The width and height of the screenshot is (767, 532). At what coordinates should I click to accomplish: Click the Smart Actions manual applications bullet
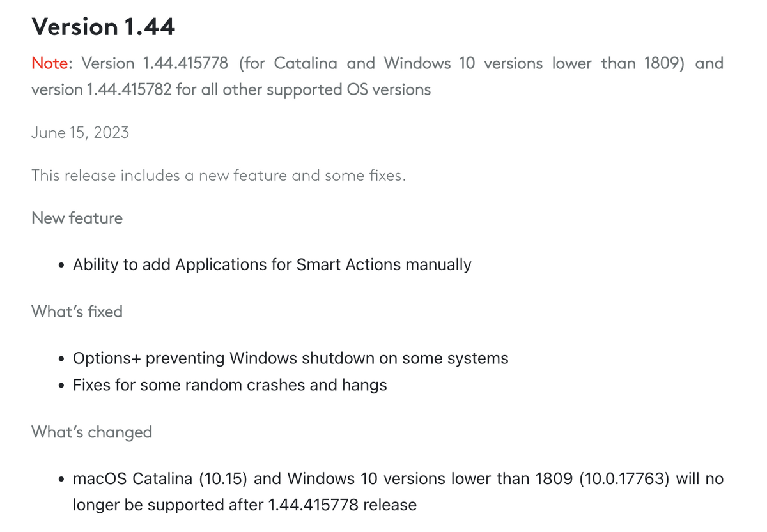(272, 264)
